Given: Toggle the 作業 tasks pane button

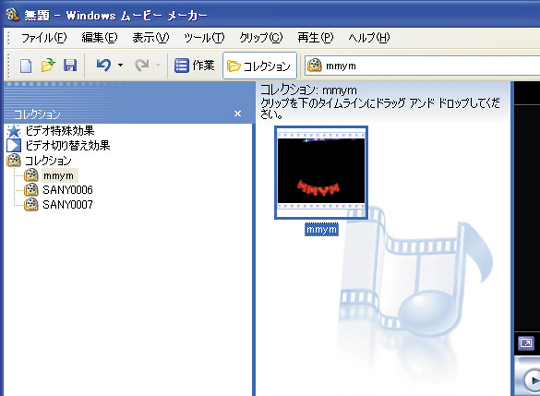Looking at the screenshot, I should 194,65.
